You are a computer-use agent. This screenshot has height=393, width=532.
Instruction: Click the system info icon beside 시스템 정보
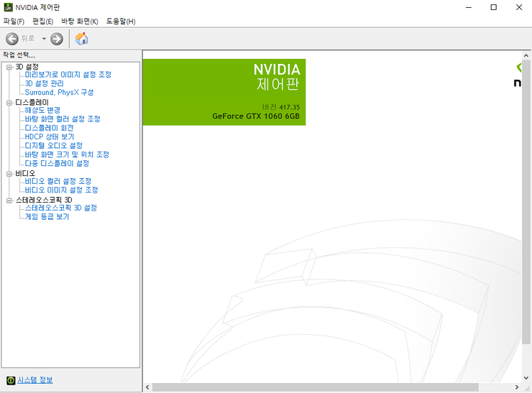(x=11, y=381)
